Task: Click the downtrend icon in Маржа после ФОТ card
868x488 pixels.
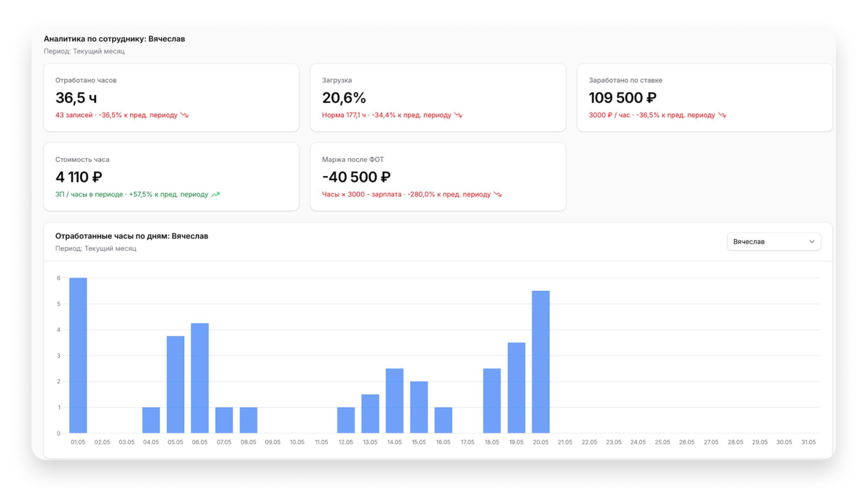Action: pos(498,194)
